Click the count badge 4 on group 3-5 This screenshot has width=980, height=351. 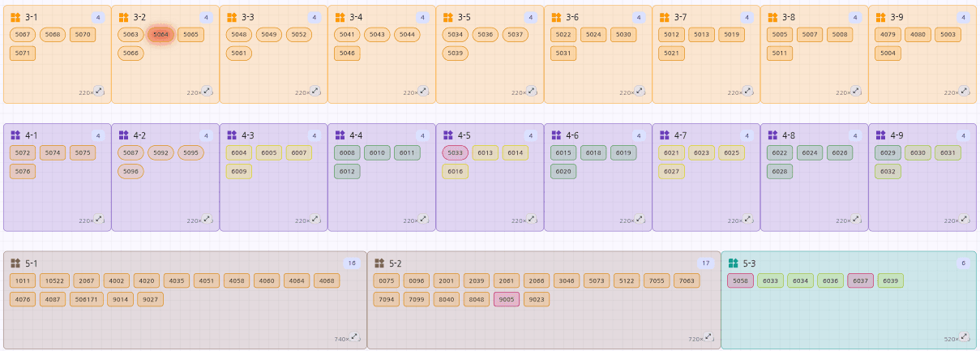coord(530,17)
